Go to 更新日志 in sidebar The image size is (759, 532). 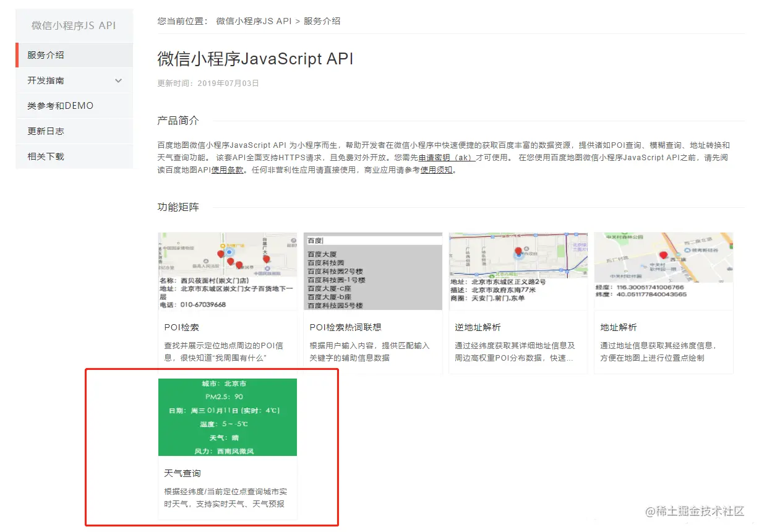pyautogui.click(x=74, y=131)
